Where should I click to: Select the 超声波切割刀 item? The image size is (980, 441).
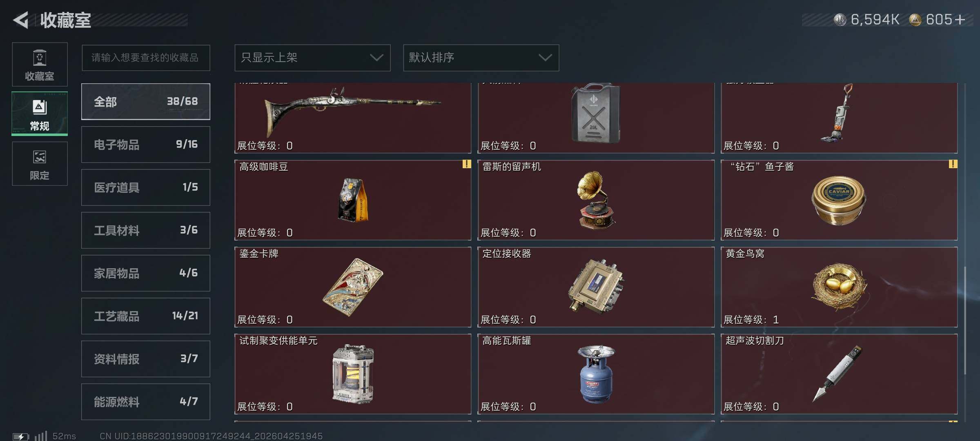tap(839, 374)
